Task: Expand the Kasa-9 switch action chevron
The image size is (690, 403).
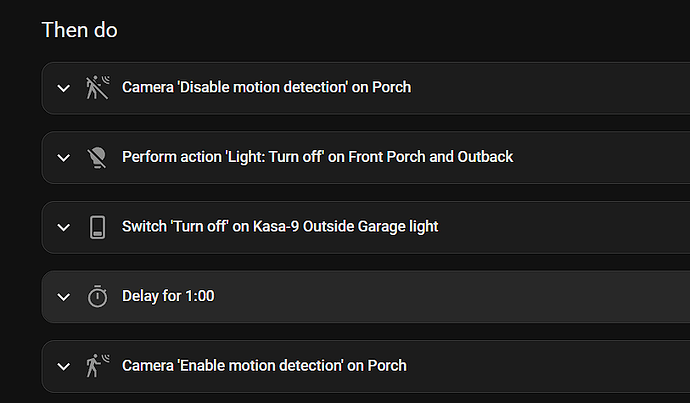Action: point(64,227)
